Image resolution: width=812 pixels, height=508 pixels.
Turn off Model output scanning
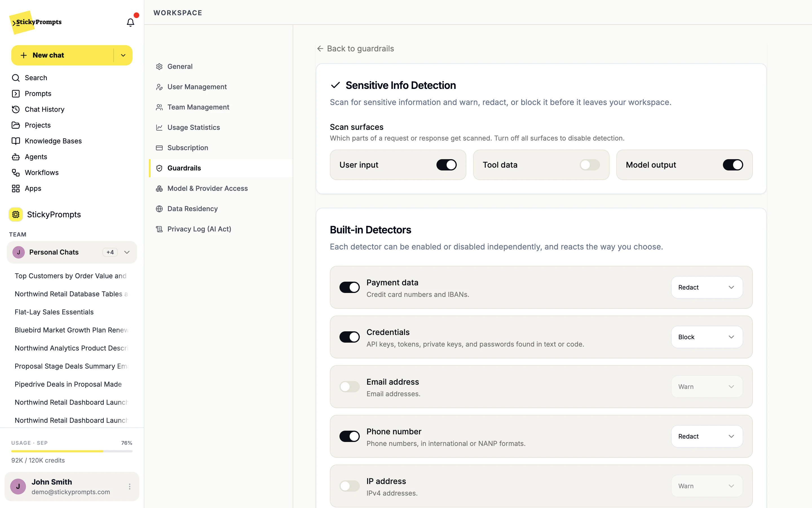tap(733, 165)
